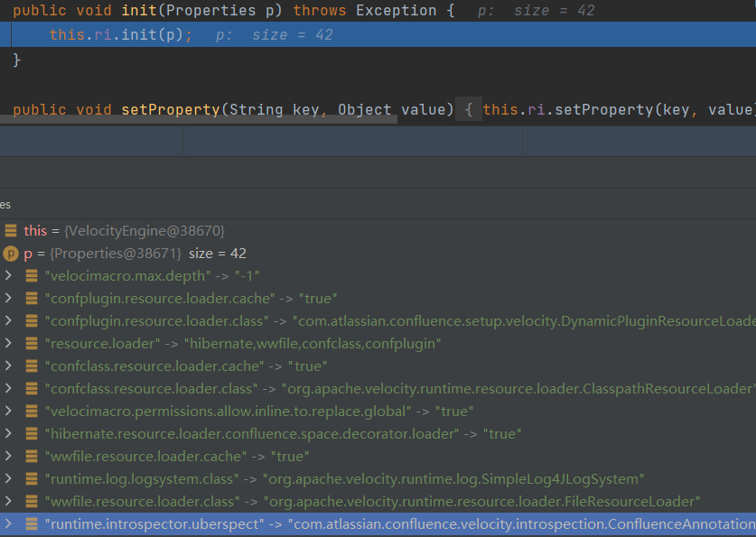Screen dimensions: 756x537
Task: Expand the wwfile.resource.loader.class entry
Action: tap(8, 501)
